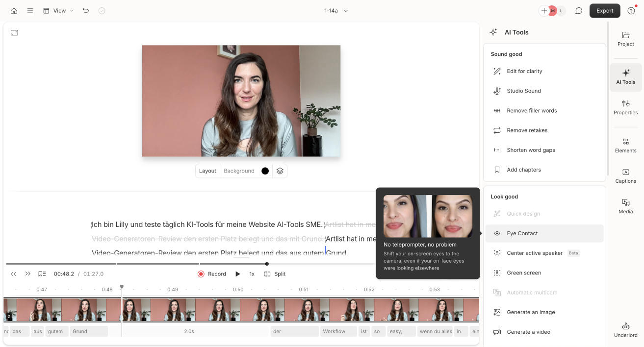
Task: Click the AI Tools panel header sparkle
Action: tap(493, 32)
